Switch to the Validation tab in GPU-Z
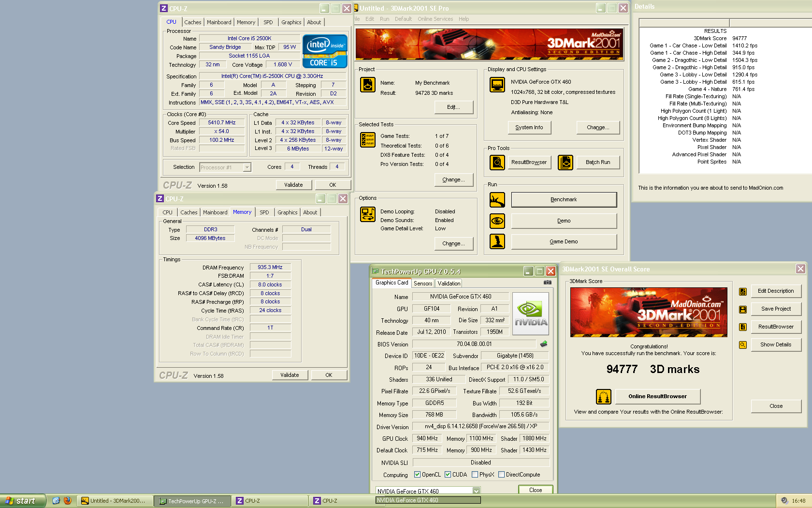Screen dimensions: 812x508 click(449, 284)
